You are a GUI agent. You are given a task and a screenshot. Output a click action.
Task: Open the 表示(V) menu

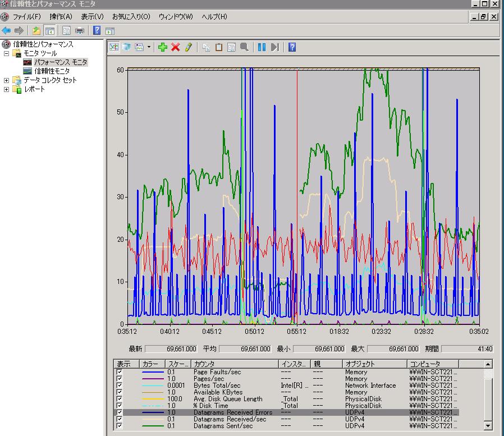pyautogui.click(x=92, y=17)
